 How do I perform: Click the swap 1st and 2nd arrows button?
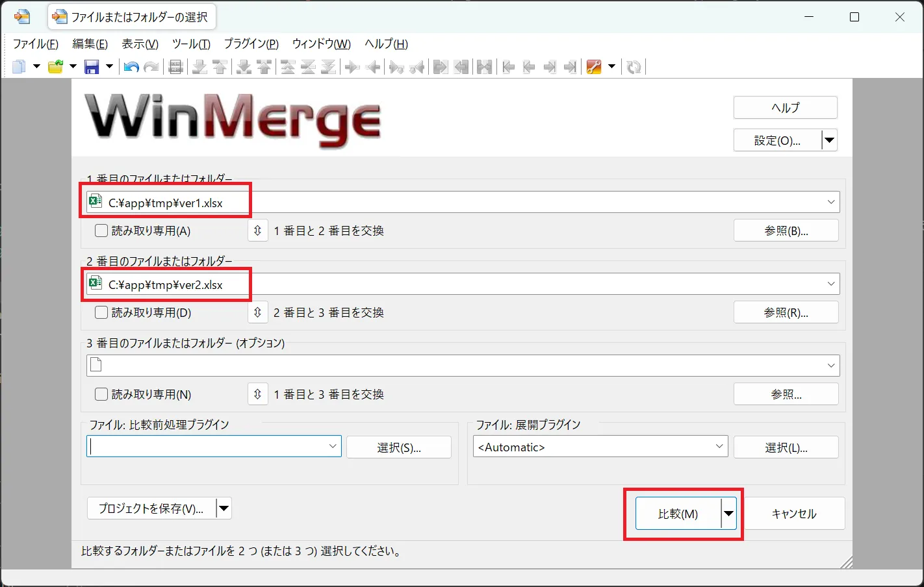point(258,231)
